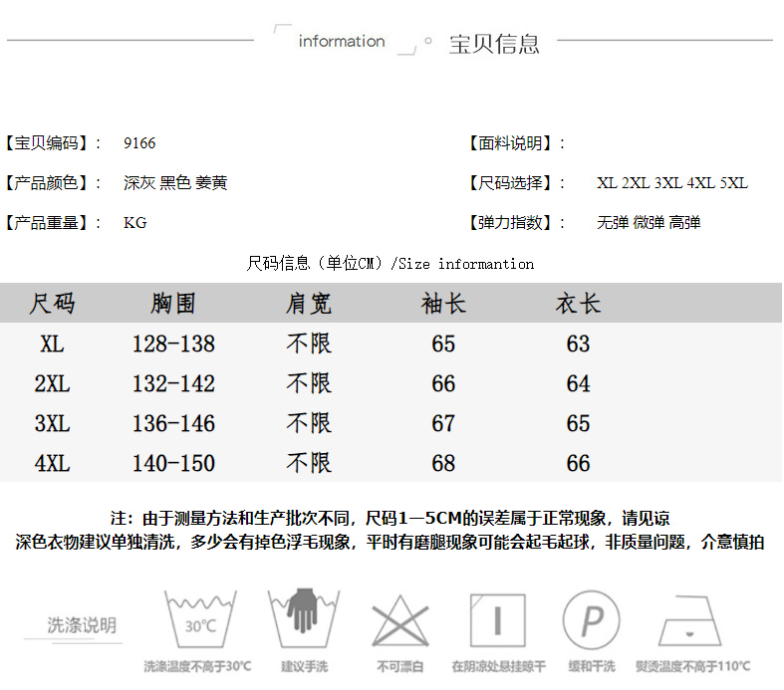Screen dimensions: 784x690
Task: Click the 缓和干洗 caption
Action: [592, 666]
